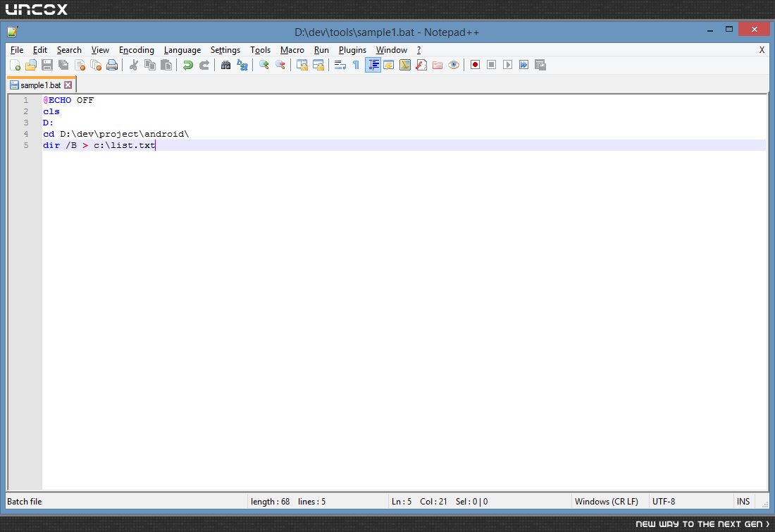This screenshot has height=532, width=775.
Task: Click the Zoom In magnifier icon
Action: pyautogui.click(x=264, y=65)
